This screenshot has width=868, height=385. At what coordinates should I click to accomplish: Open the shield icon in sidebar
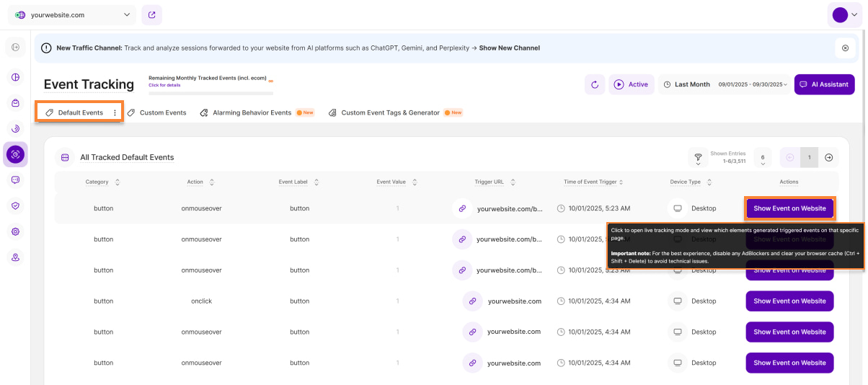(x=16, y=205)
